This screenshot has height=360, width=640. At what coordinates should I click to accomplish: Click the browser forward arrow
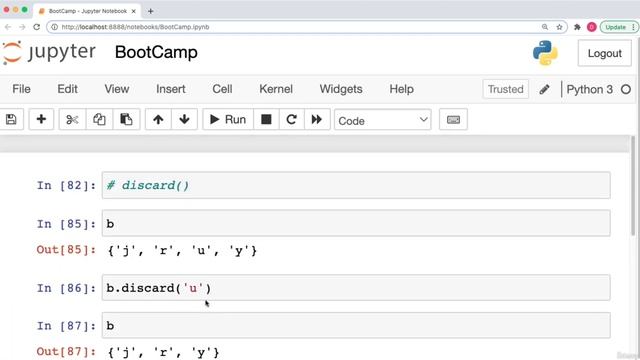point(22,27)
